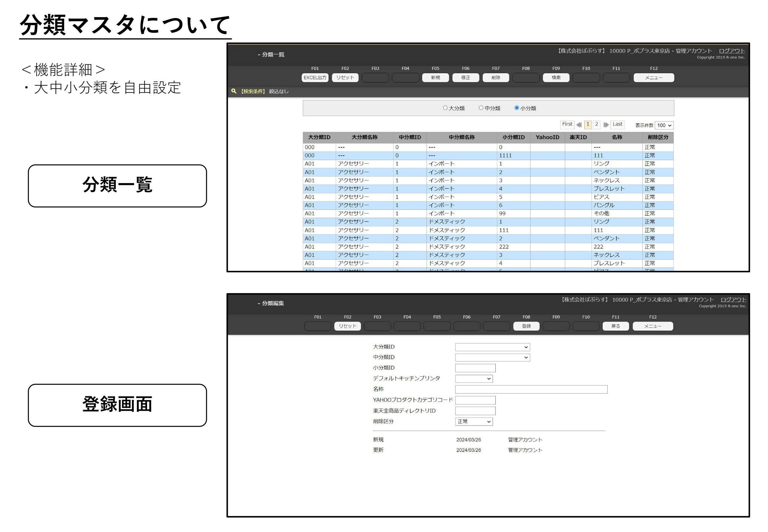This screenshot has height=532, width=768.
Task: Click the 登録 button in 分類編集
Action: (x=526, y=326)
